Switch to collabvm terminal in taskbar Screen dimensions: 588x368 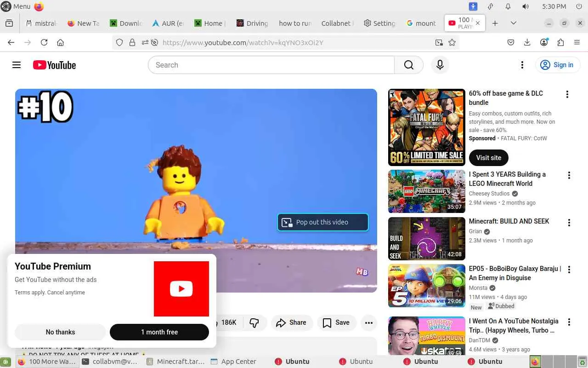pos(110,362)
